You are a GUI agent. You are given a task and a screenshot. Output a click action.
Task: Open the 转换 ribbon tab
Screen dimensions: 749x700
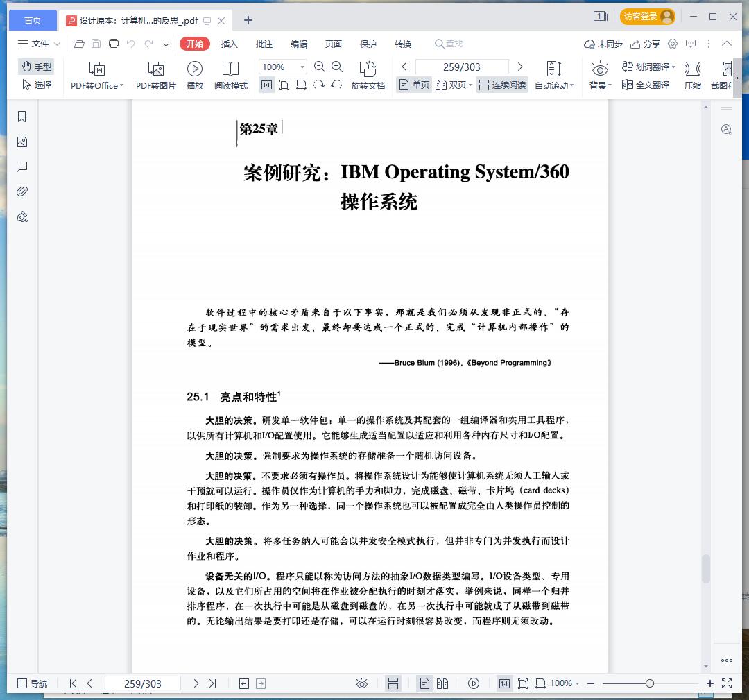(403, 44)
